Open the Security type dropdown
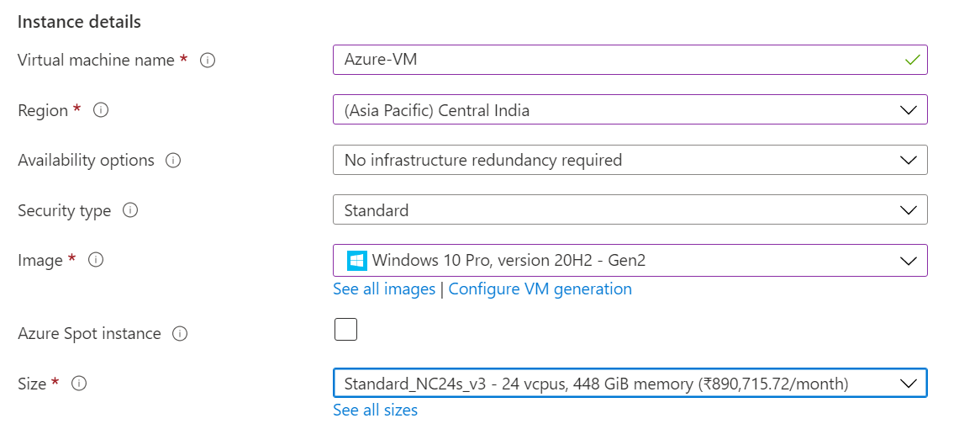This screenshot has width=980, height=429. (x=630, y=210)
